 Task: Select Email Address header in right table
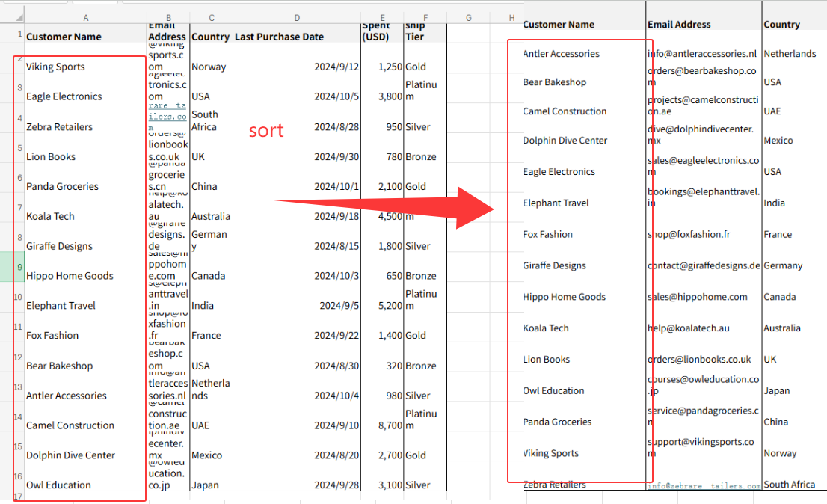pyautogui.click(x=679, y=25)
